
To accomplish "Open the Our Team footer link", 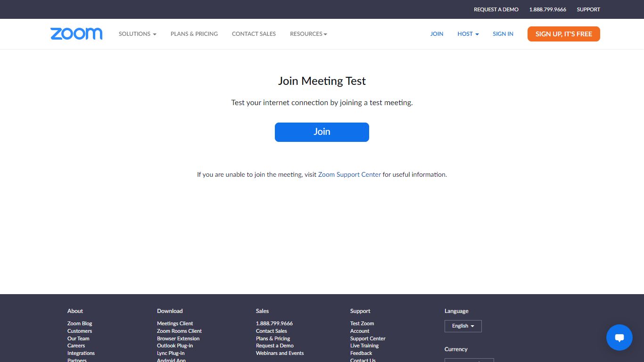I will tap(78, 338).
